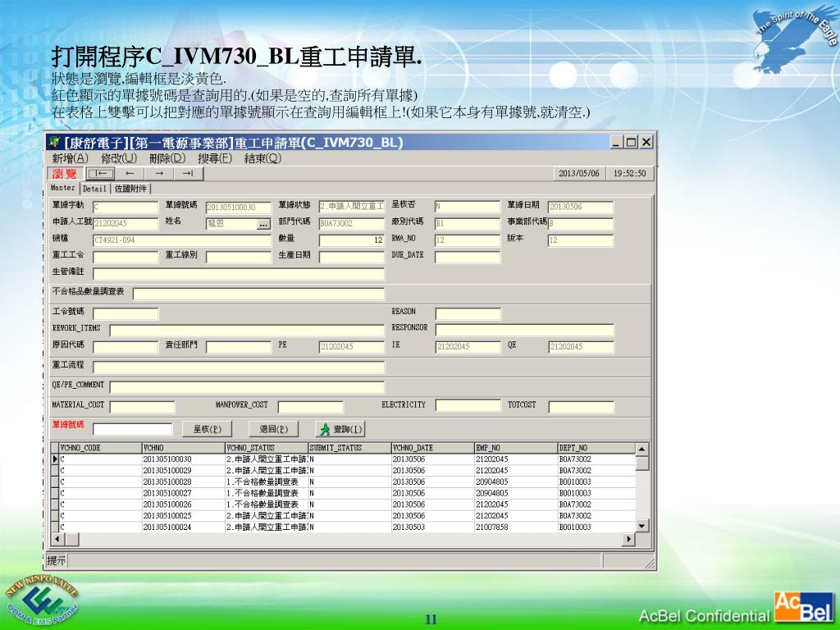Click the MANPOWER_COST input field
Image resolution: width=840 pixels, height=630 pixels.
(310, 407)
